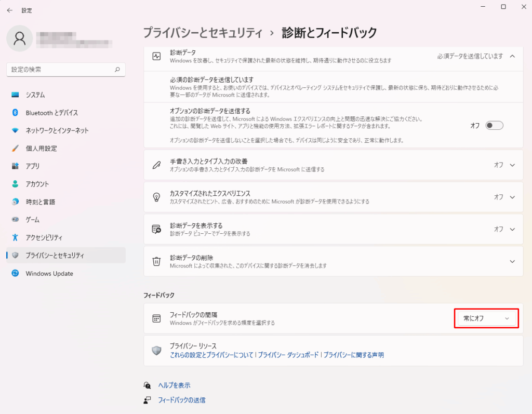Image resolution: width=532 pixels, height=414 pixels.
Task: Open プライバシー ダッシュボード link
Action: click(x=288, y=355)
